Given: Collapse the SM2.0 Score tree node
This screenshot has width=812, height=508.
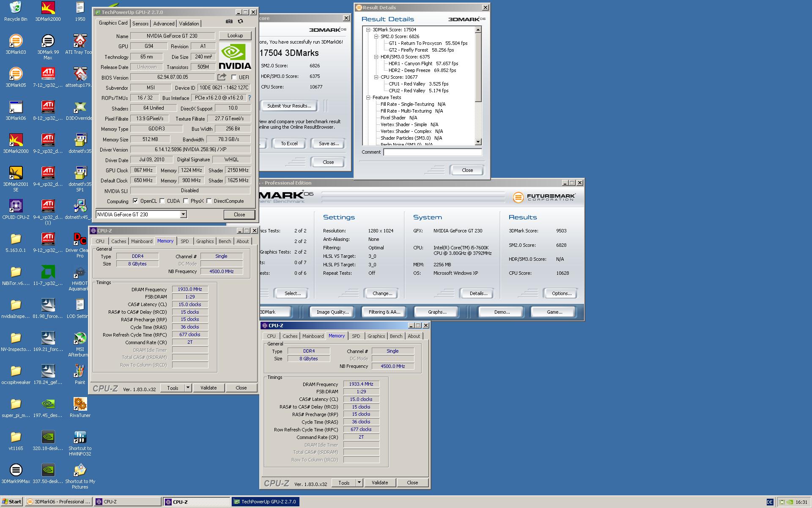Looking at the screenshot, I should pos(376,36).
